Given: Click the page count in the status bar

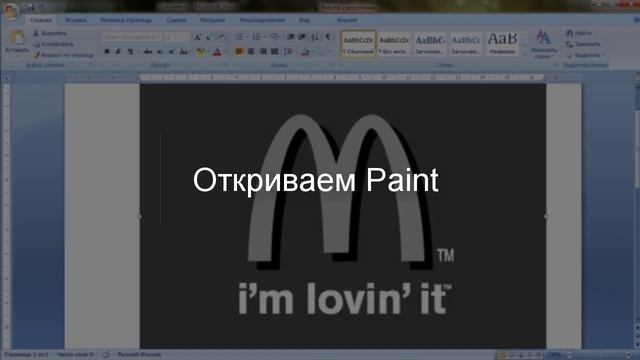Looking at the screenshot, I should (x=27, y=355).
